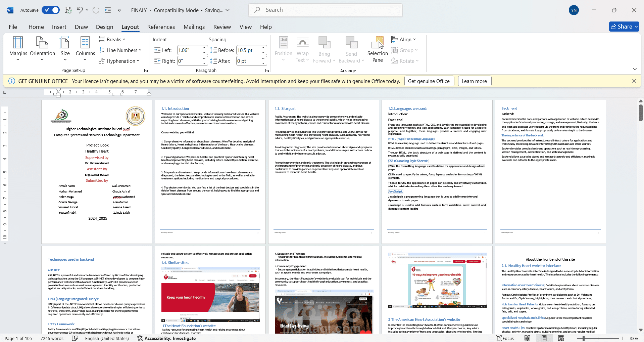Increase the Left indent value

click(204, 48)
